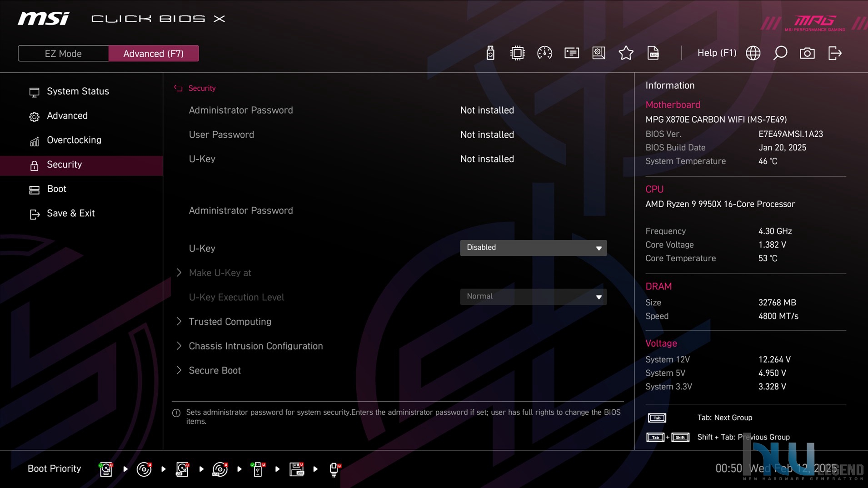This screenshot has width=868, height=488.
Task: Click the exit arrow icon in top toolbar
Action: click(x=835, y=53)
